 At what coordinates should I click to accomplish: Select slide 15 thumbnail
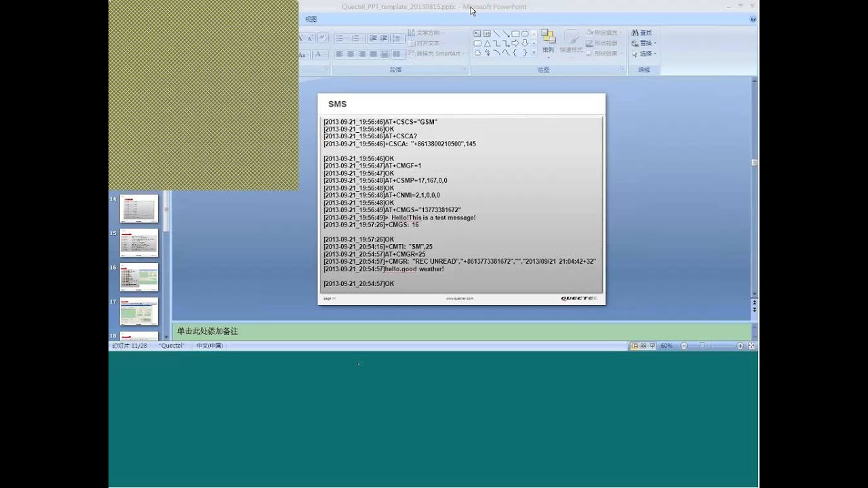click(139, 243)
